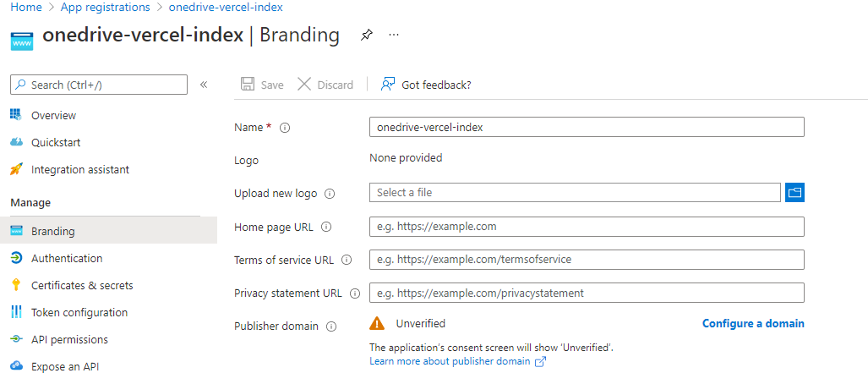Click the 'None provided' logo text

pyautogui.click(x=406, y=158)
